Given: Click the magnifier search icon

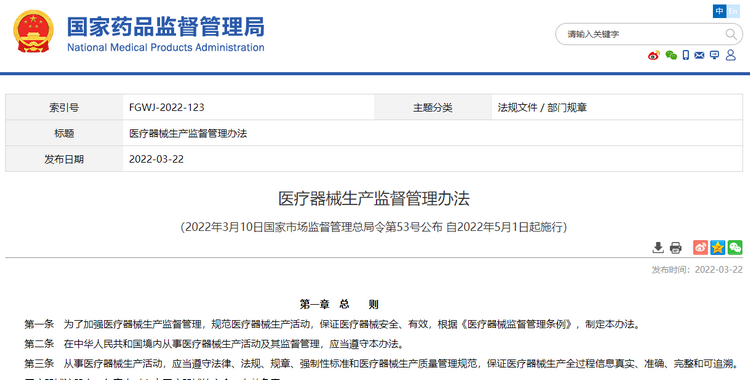Looking at the screenshot, I should pyautogui.click(x=731, y=34).
